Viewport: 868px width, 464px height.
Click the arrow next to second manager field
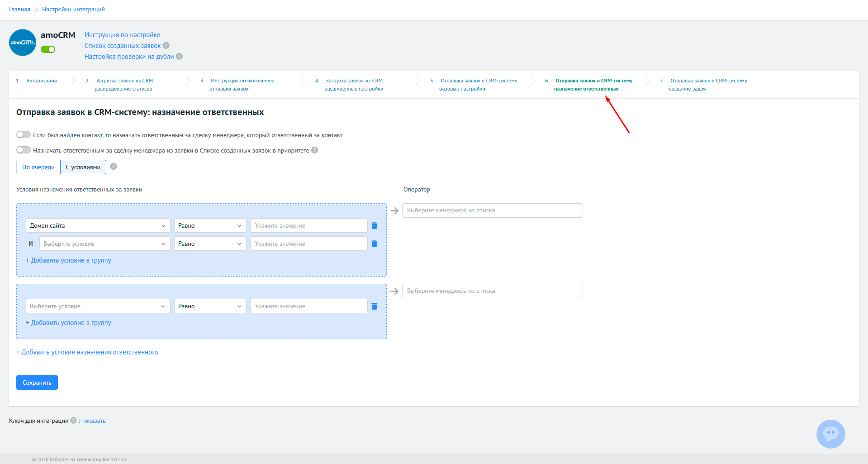pyautogui.click(x=394, y=291)
